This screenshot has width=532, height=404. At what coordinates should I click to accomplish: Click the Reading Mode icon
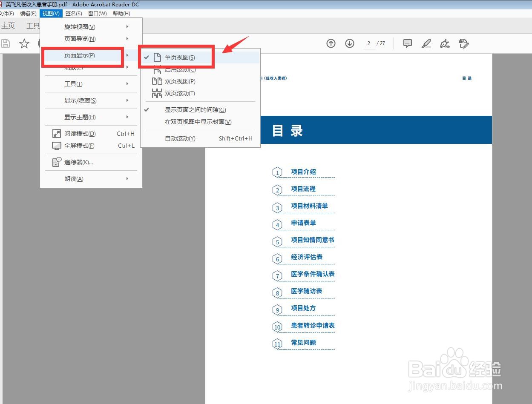point(57,134)
